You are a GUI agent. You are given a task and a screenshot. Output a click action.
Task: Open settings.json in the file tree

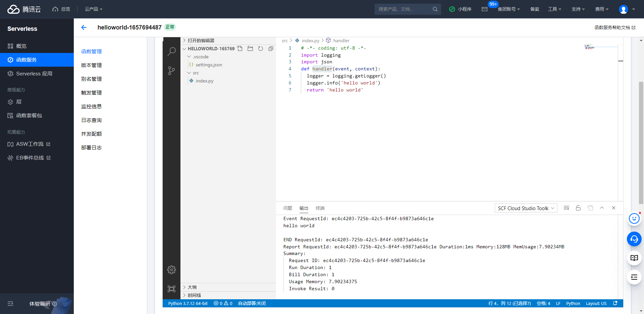tap(209, 65)
